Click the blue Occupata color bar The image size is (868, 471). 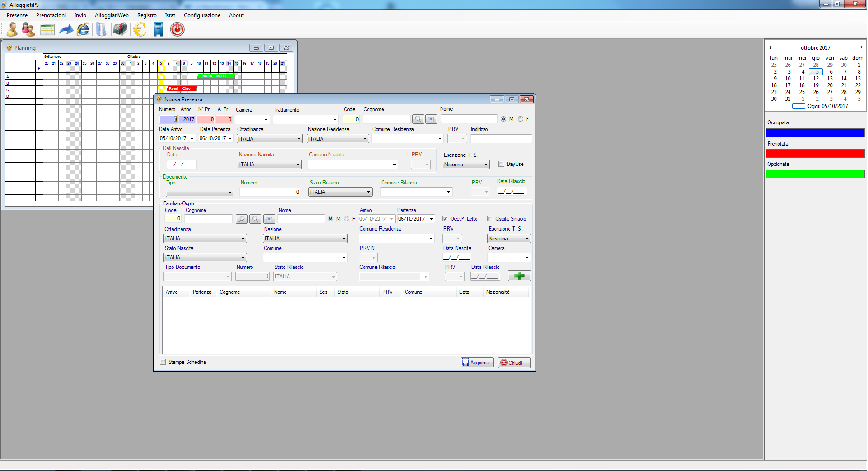(815, 132)
